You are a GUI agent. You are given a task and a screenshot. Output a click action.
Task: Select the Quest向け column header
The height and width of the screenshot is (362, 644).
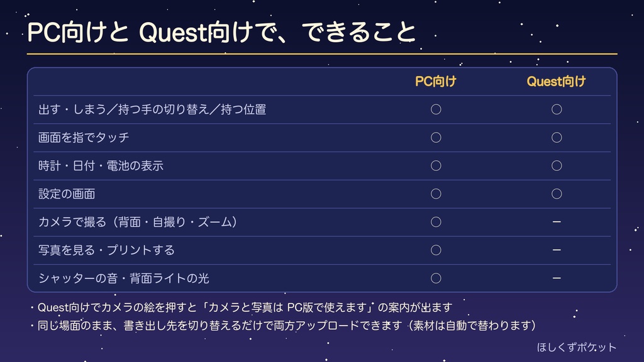click(x=556, y=82)
